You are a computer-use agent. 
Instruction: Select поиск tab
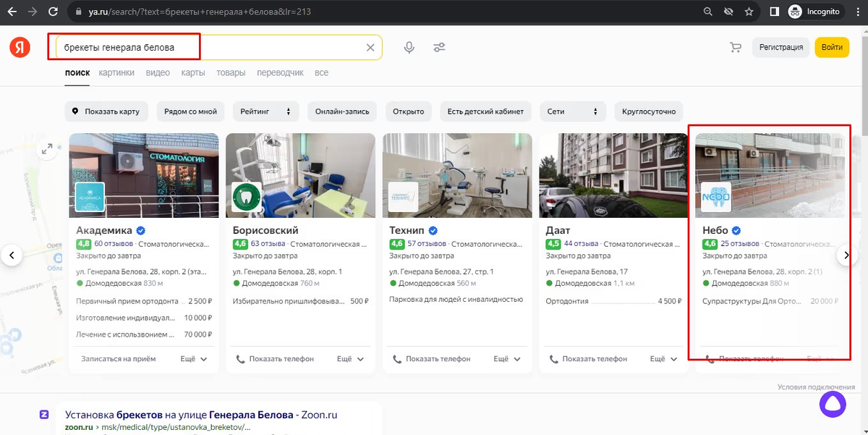click(77, 73)
